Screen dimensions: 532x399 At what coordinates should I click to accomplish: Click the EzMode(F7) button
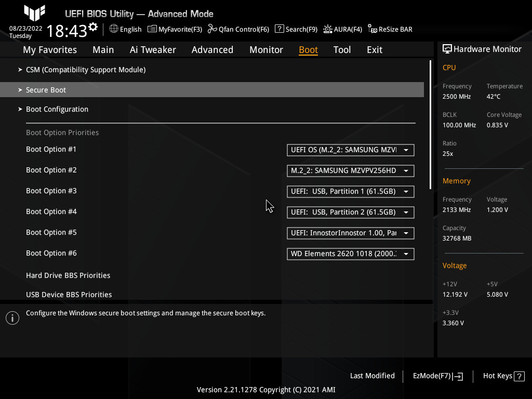pyautogui.click(x=437, y=376)
